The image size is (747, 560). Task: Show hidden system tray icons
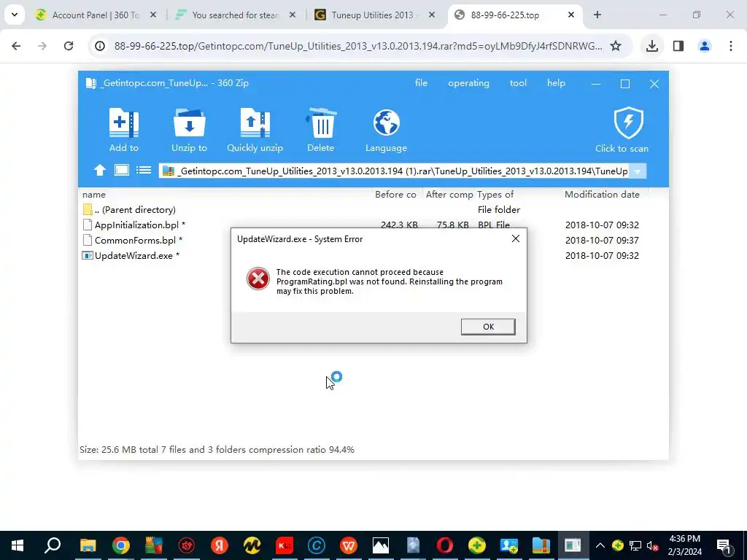coord(600,545)
